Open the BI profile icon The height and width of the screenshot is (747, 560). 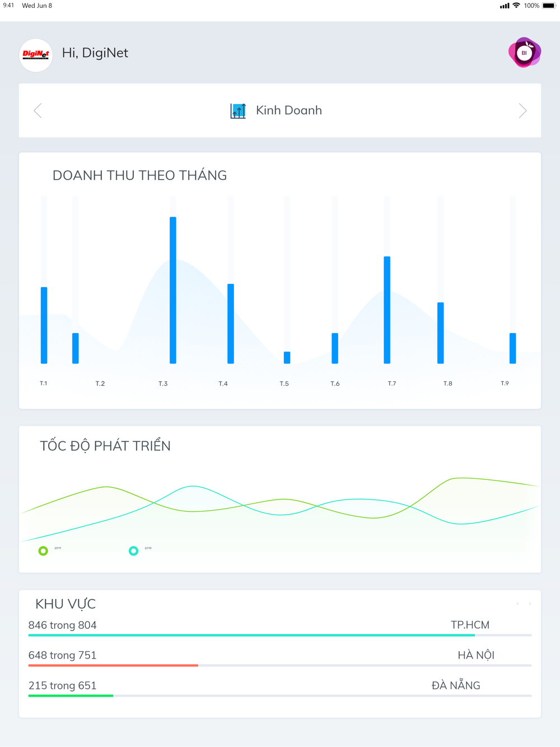pos(524,53)
